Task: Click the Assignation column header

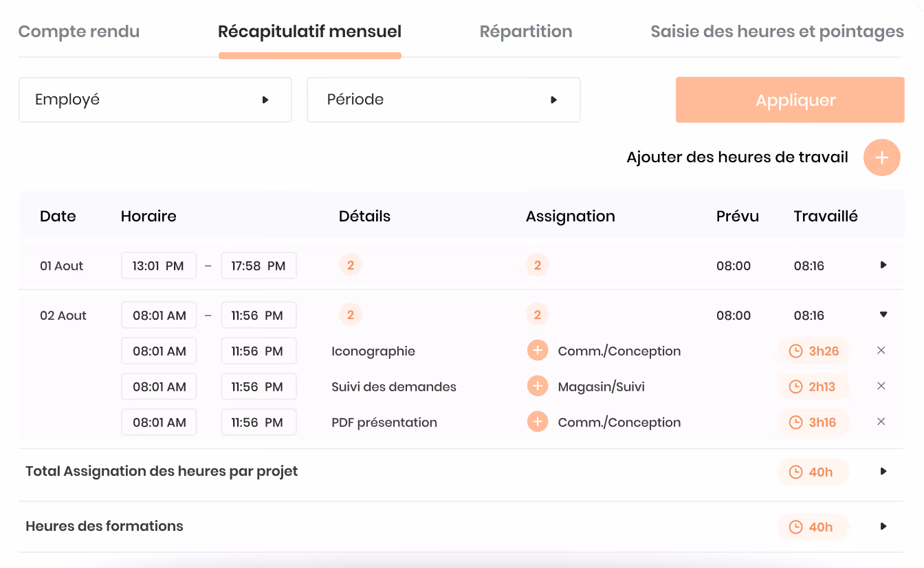Action: [x=571, y=217]
